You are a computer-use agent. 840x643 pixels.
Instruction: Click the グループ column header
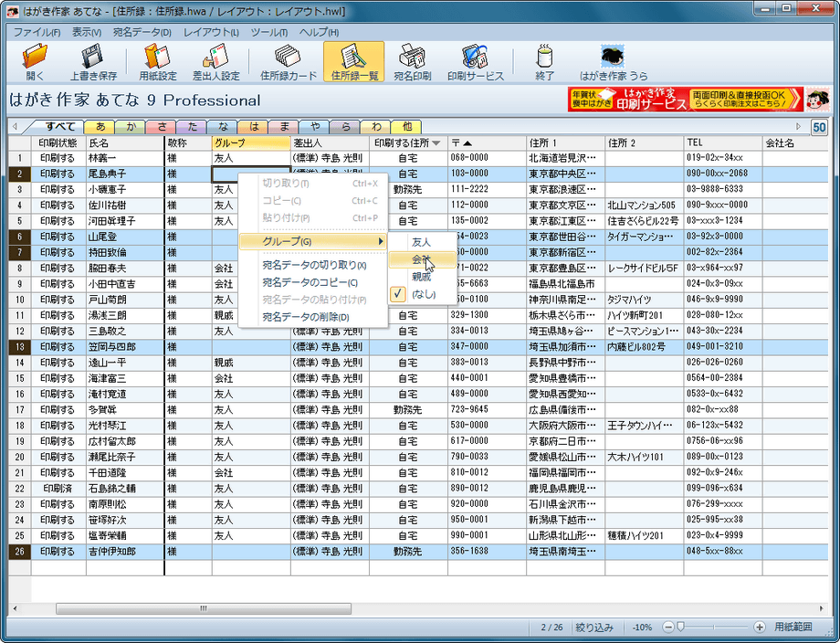(x=251, y=143)
